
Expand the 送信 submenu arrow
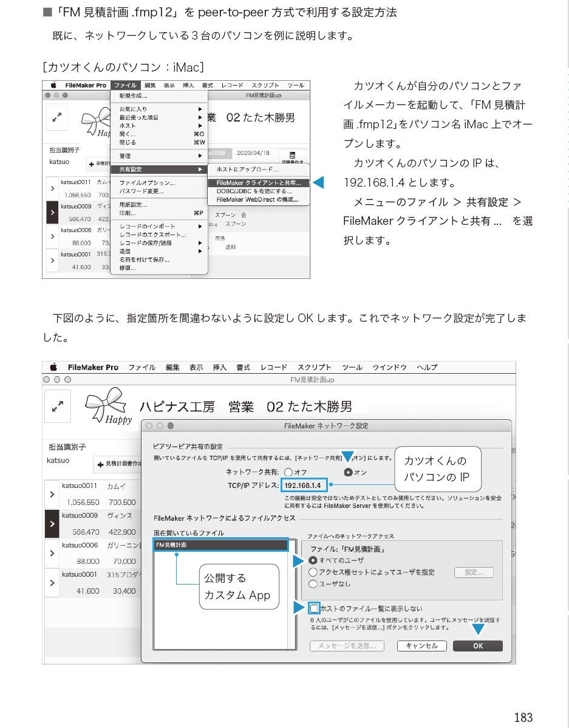pos(200,251)
